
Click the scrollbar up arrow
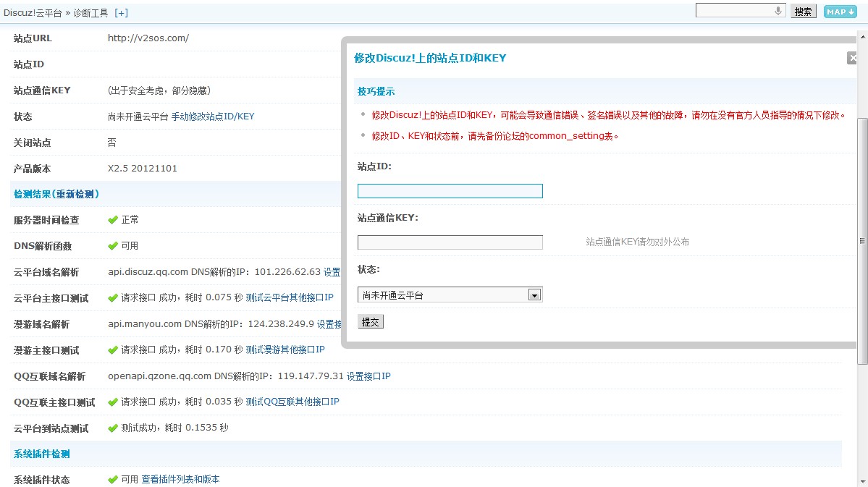(862, 37)
